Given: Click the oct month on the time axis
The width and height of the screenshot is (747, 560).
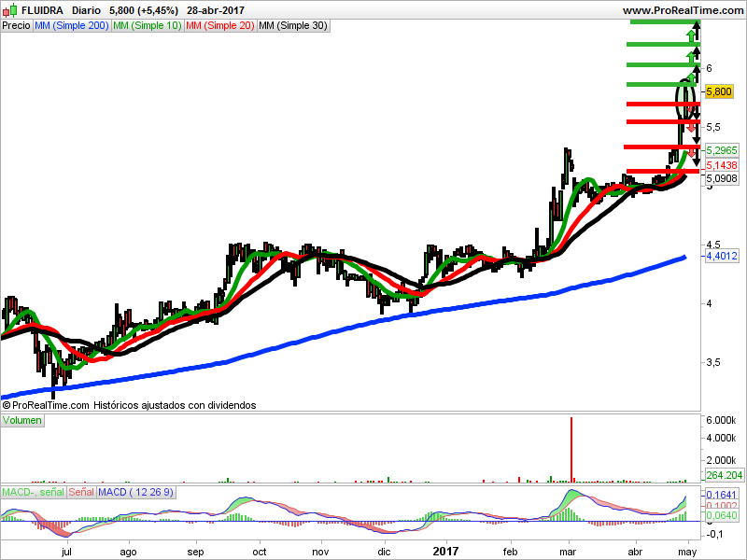Looking at the screenshot, I should 260,552.
